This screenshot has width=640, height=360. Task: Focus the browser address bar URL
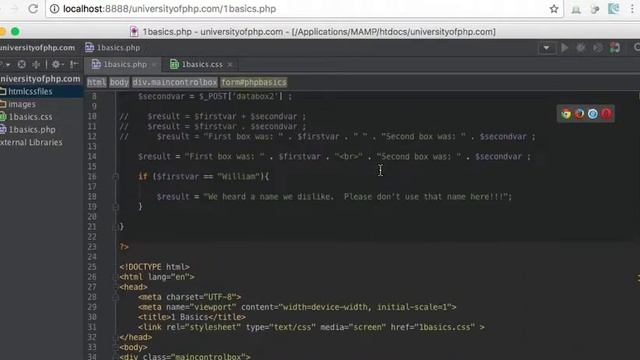pyautogui.click(x=169, y=9)
